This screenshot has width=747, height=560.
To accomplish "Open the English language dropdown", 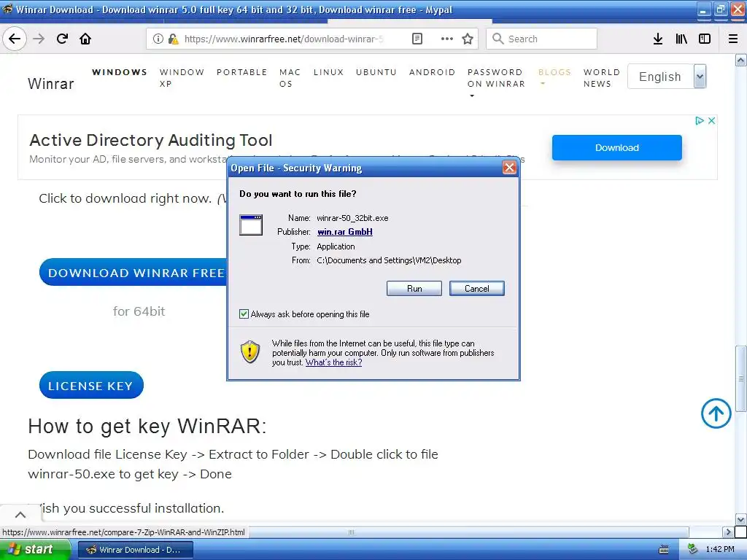I will pyautogui.click(x=667, y=76).
